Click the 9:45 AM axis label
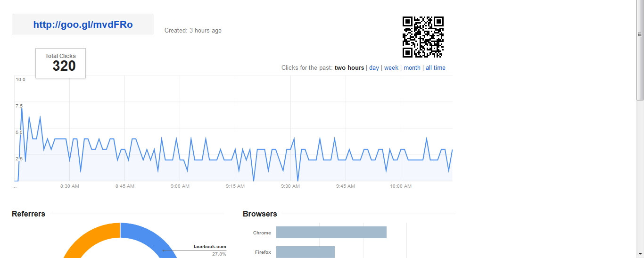644x258 pixels. coord(346,186)
